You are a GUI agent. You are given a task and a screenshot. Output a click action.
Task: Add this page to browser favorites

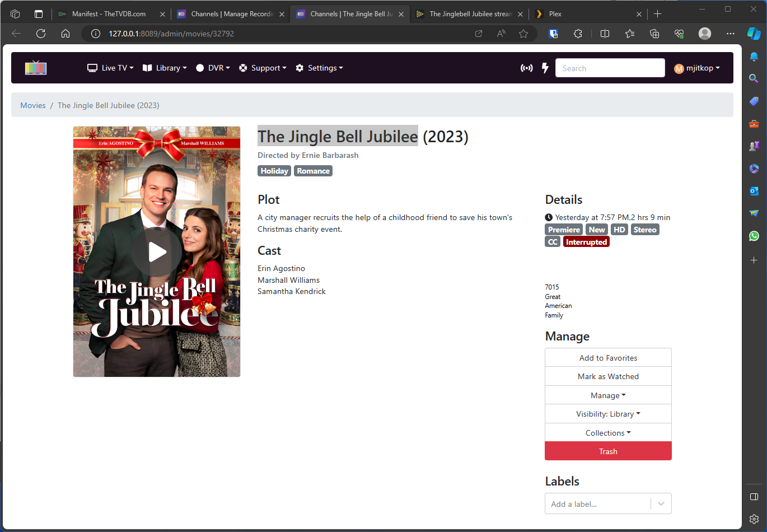(x=523, y=34)
